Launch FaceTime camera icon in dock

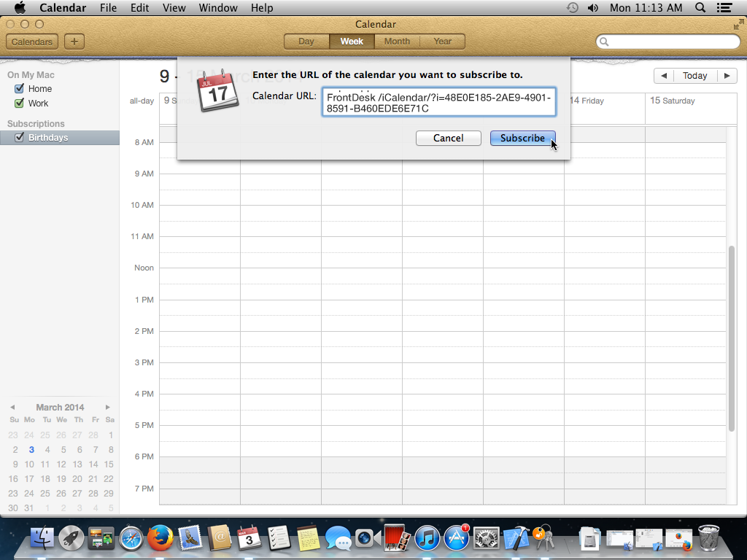click(368, 538)
